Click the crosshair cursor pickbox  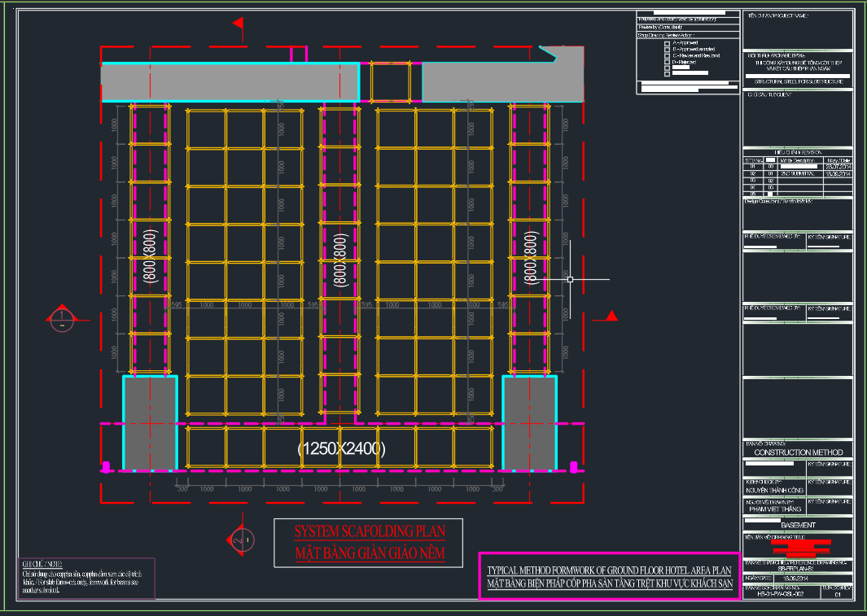pyautogui.click(x=570, y=279)
